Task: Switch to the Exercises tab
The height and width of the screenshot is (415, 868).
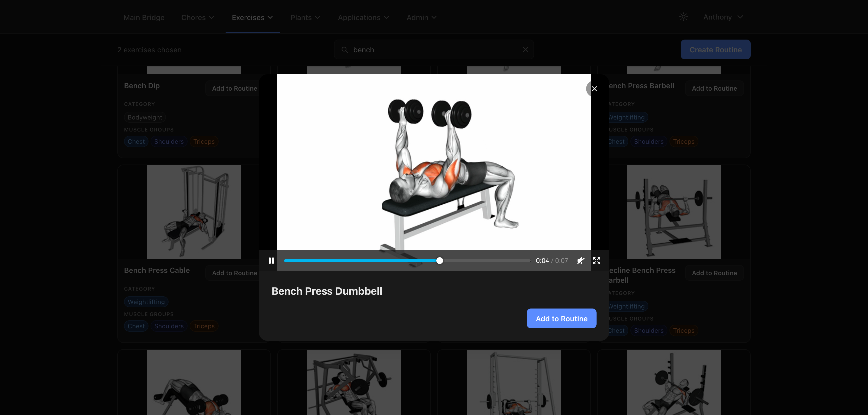Action: click(x=252, y=17)
